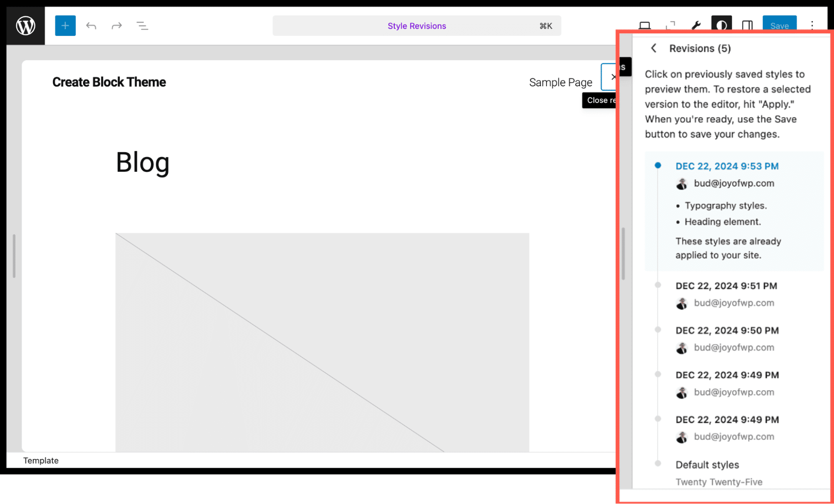
Task: Save the site editor changes
Action: (779, 25)
